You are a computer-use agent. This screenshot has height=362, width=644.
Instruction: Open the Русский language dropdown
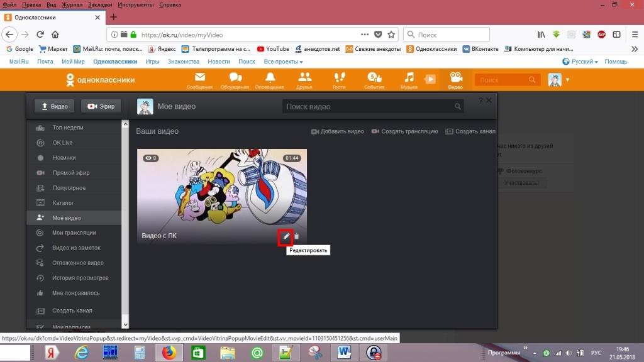(580, 62)
